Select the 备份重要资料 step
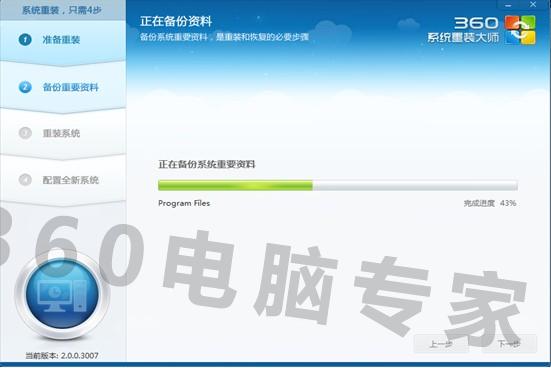The image size is (551, 368). pos(63,87)
